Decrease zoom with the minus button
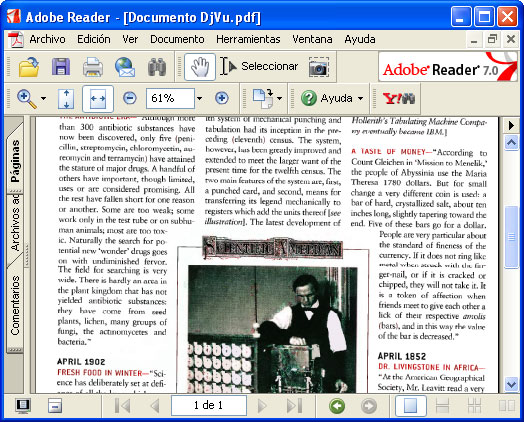The height and width of the screenshot is (422, 524). click(130, 98)
